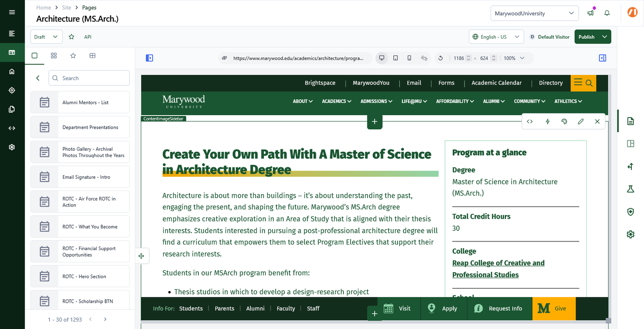Click the Default Visitor button
This screenshot has height=329, width=644.
pos(549,37)
